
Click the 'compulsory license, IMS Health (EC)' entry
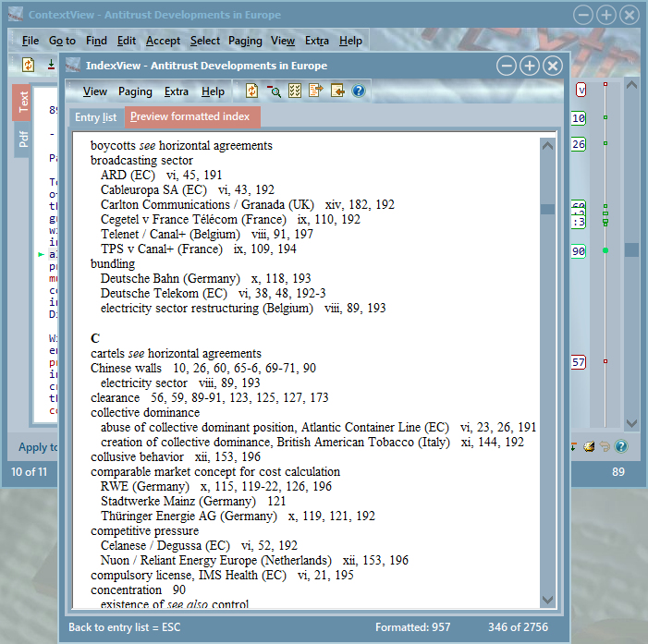click(222, 575)
